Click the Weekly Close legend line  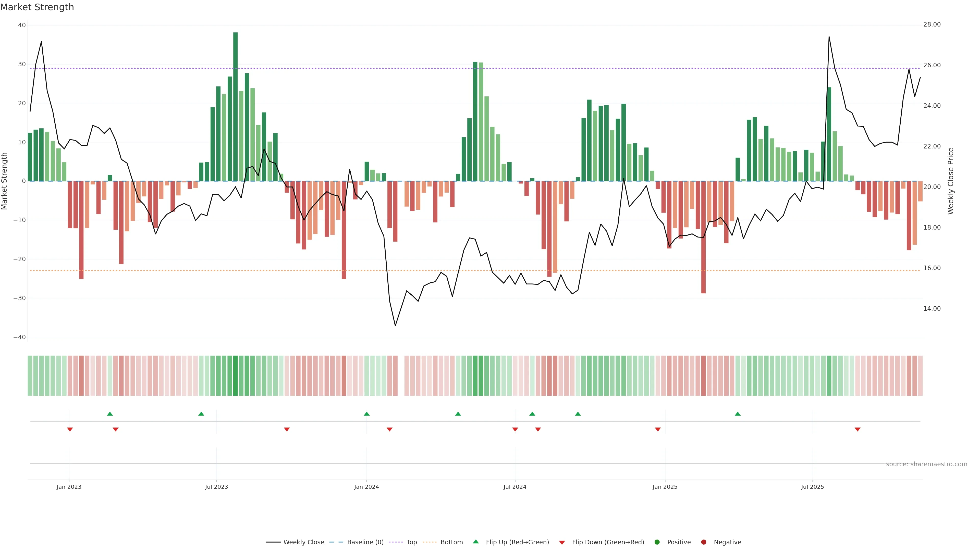click(x=273, y=542)
